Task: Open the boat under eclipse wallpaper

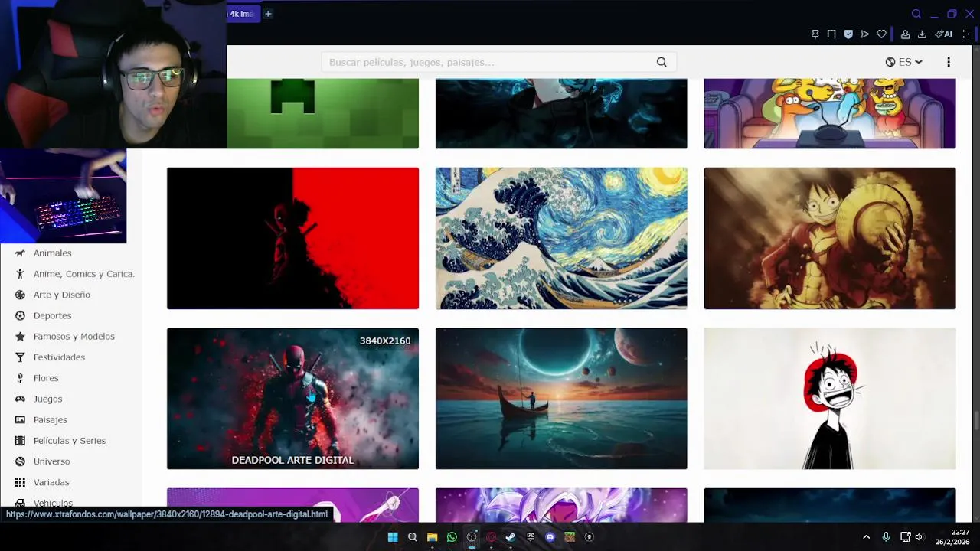Action: 561,399
